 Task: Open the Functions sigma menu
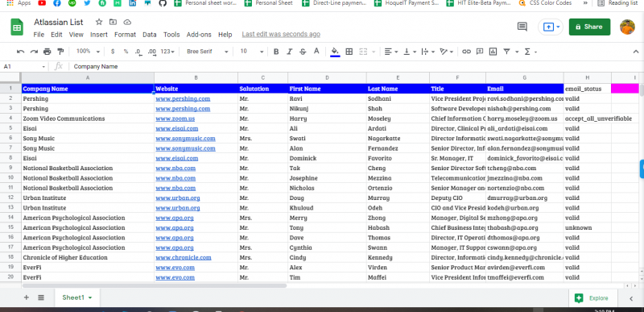(527, 52)
